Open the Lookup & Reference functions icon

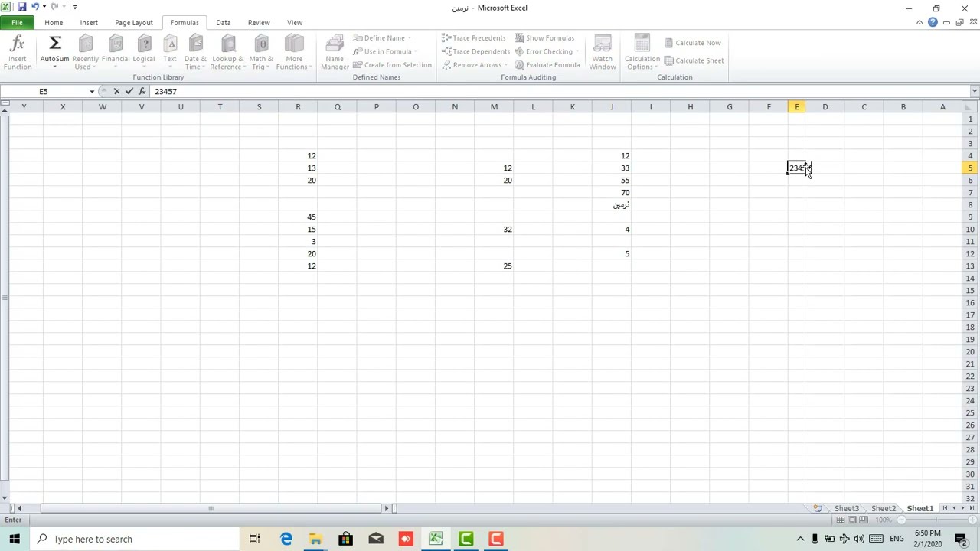[x=227, y=44]
